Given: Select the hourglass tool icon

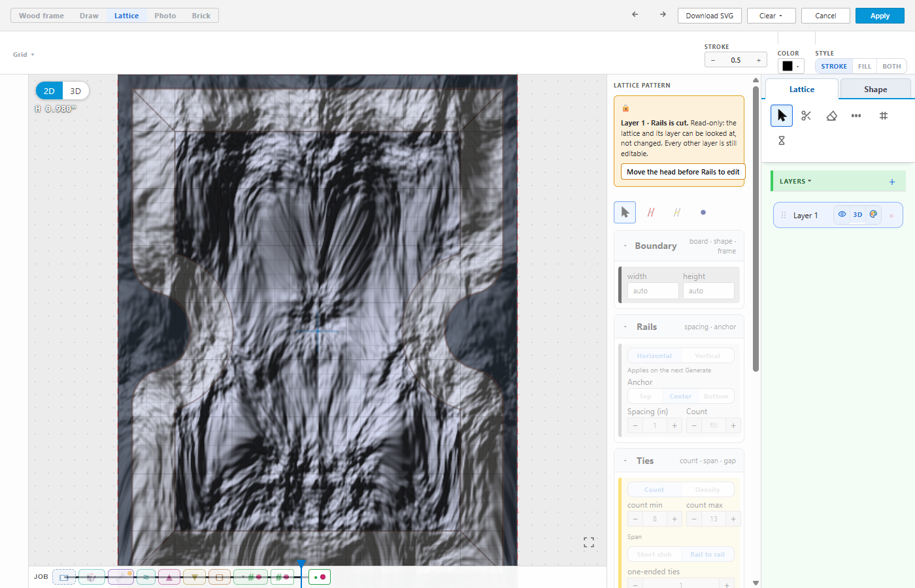Looking at the screenshot, I should click(781, 140).
